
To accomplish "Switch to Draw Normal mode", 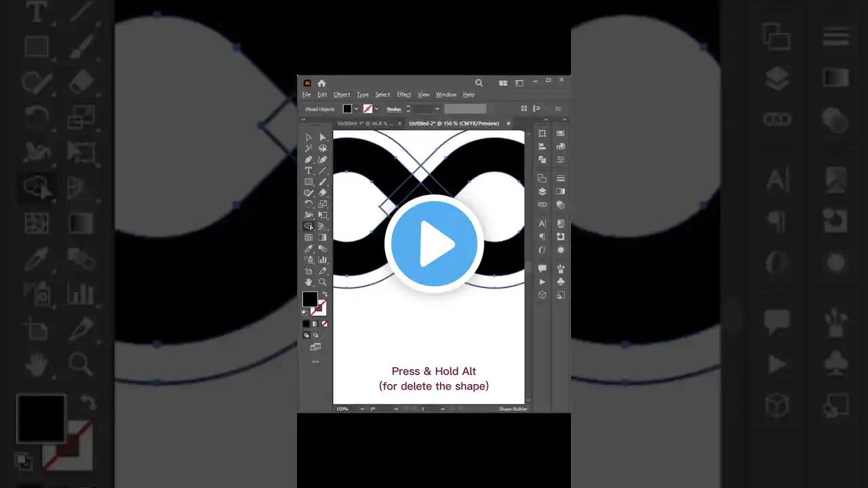I will pyautogui.click(x=307, y=335).
